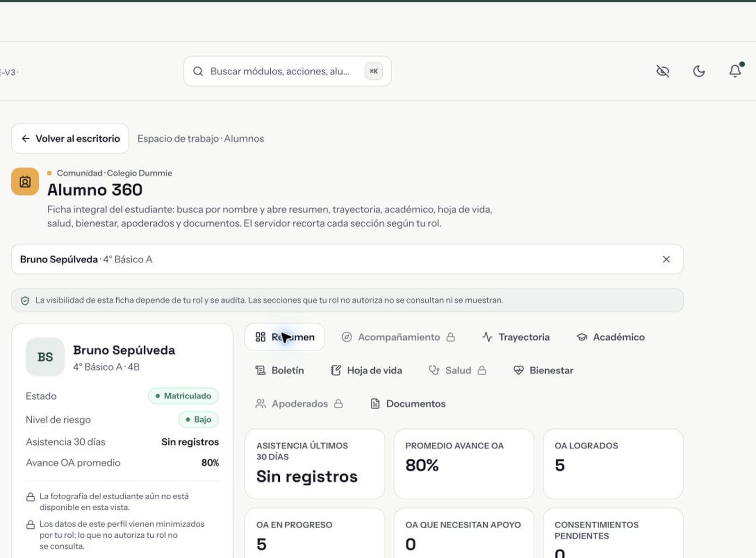Click the OA en progreso card
This screenshot has width=756, height=558.
[315, 533]
